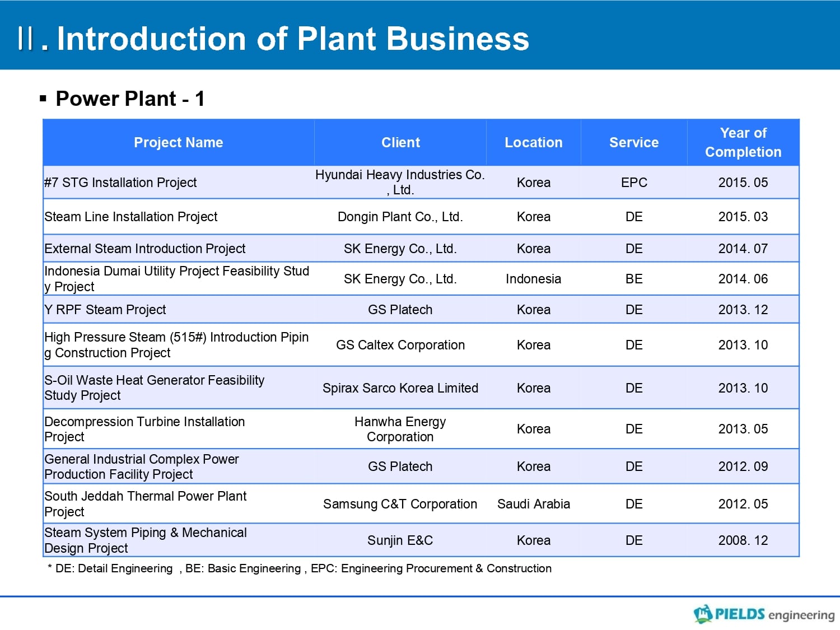The width and height of the screenshot is (840, 630).
Task: Click the 'Service' column header
Action: tap(634, 142)
